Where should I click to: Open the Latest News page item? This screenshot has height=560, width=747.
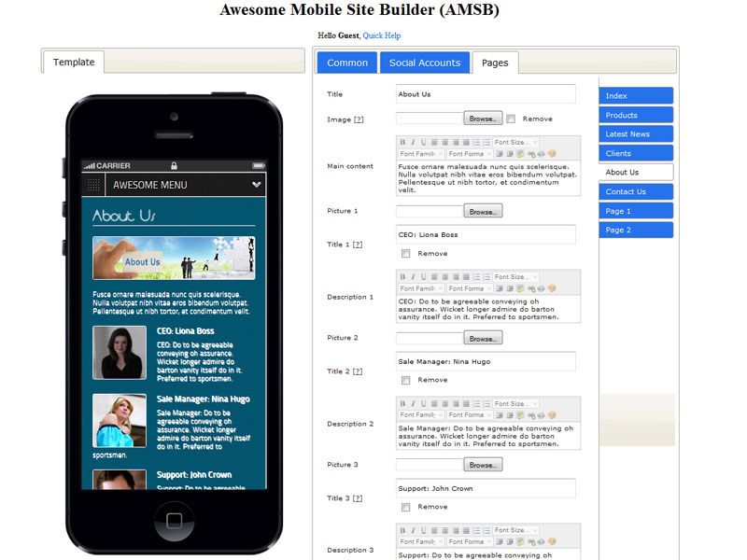pos(636,134)
